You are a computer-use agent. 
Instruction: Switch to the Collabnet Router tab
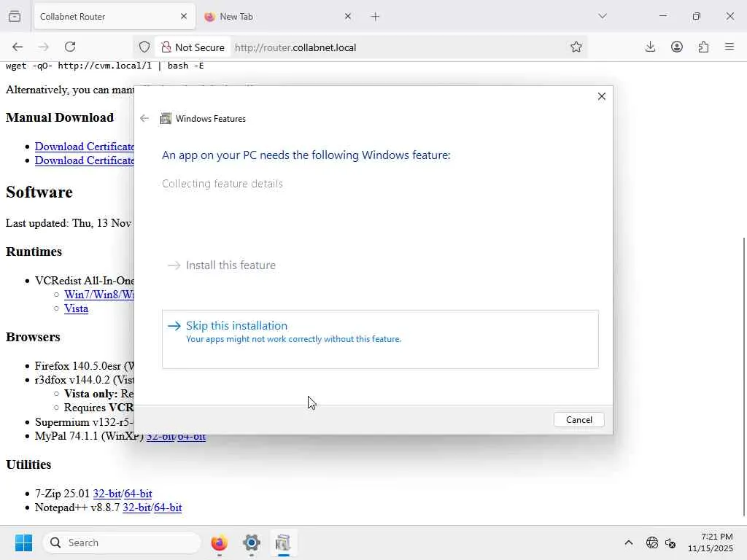pos(115,17)
